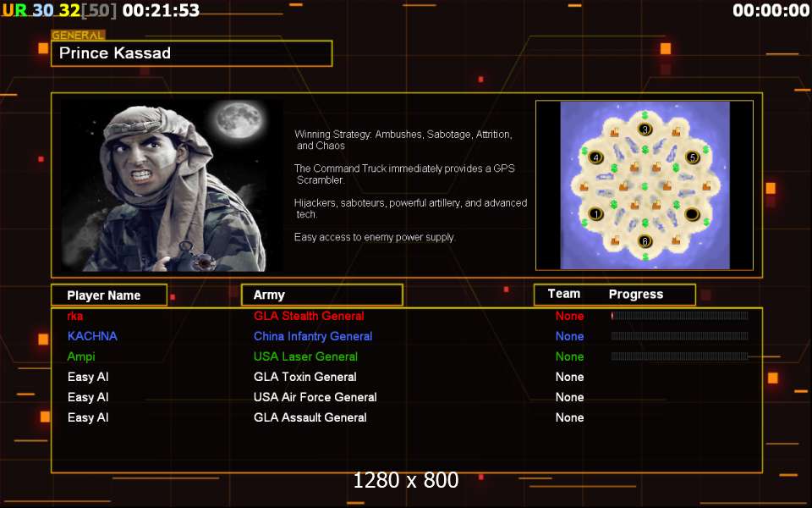Image resolution: width=812 pixels, height=508 pixels.
Task: Click the 00:21:53 timer overlay
Action: [x=161, y=10]
